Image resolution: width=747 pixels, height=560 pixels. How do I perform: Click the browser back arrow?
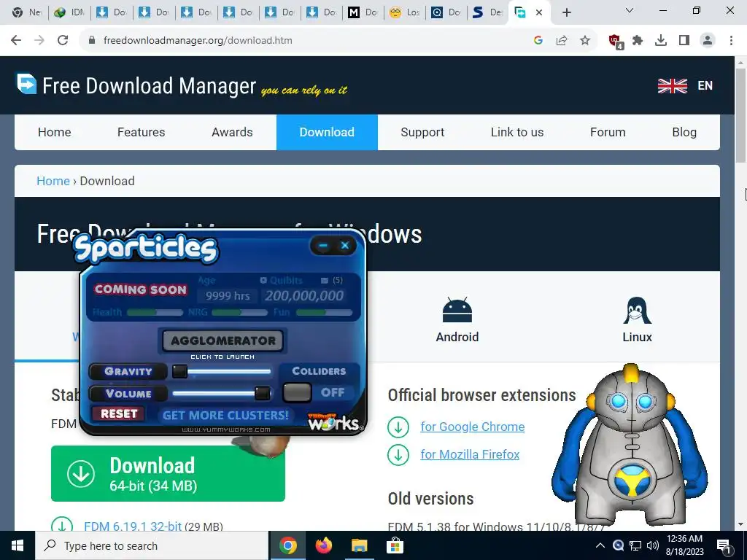tap(16, 41)
